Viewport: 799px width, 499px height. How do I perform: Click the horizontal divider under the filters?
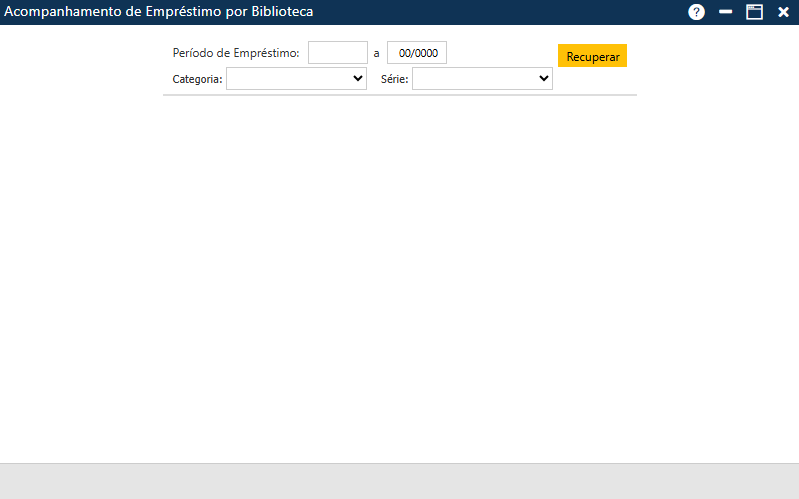pyautogui.click(x=400, y=95)
